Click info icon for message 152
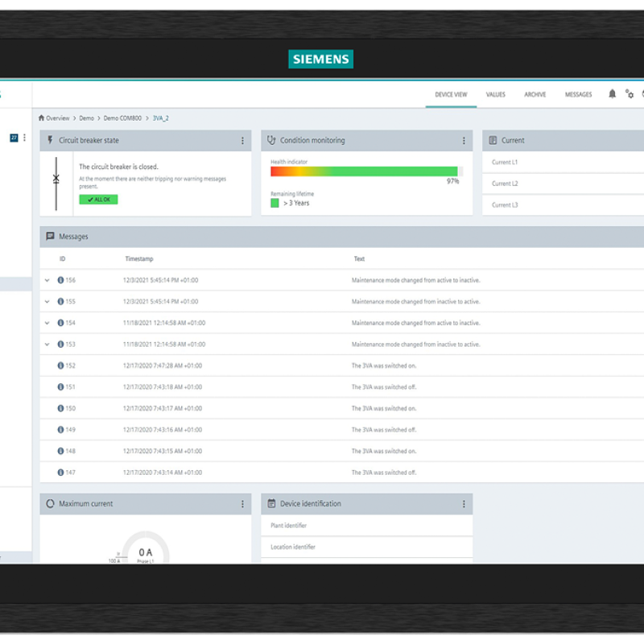 point(60,365)
